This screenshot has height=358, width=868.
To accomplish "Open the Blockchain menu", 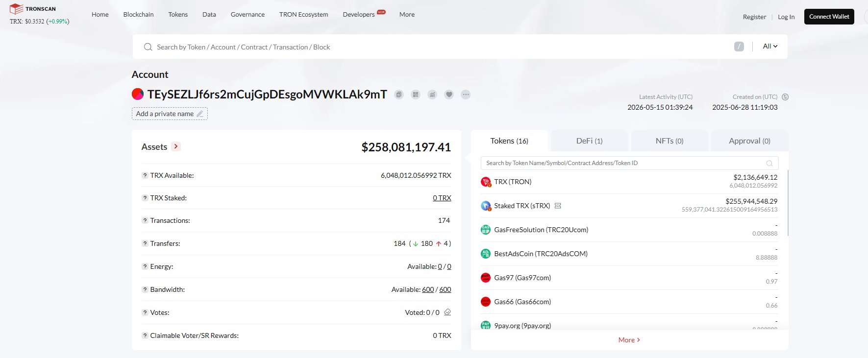I will 138,14.
